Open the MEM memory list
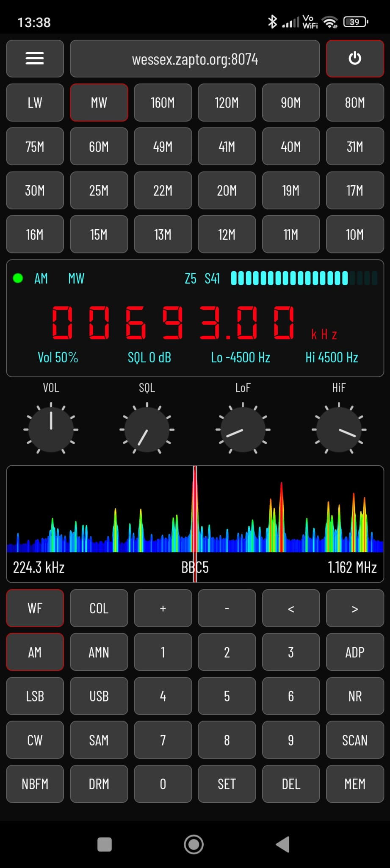This screenshot has width=390, height=868. pos(354,784)
